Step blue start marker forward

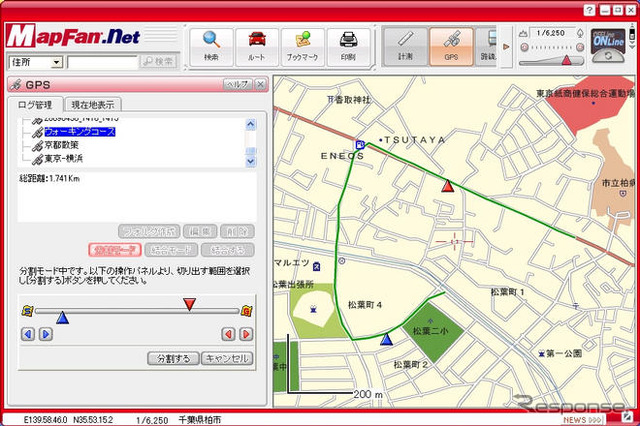tap(46, 334)
